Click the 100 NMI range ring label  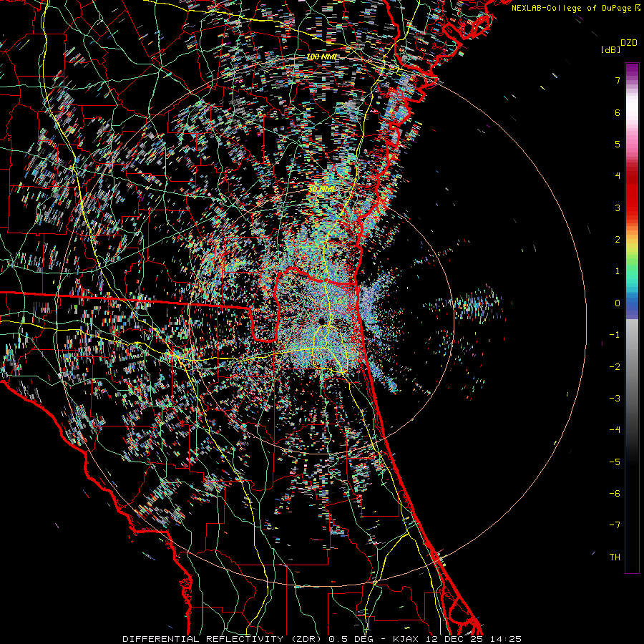tap(321, 57)
